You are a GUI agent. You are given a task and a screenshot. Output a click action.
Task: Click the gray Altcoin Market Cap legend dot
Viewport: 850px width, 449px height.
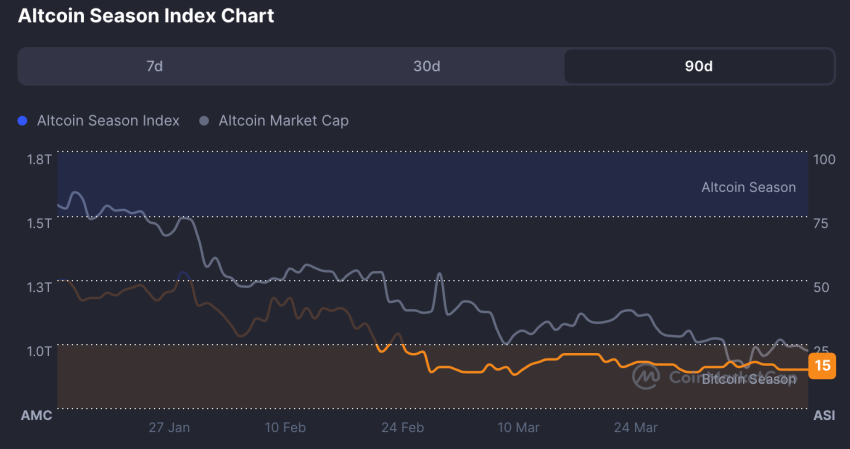(x=204, y=121)
